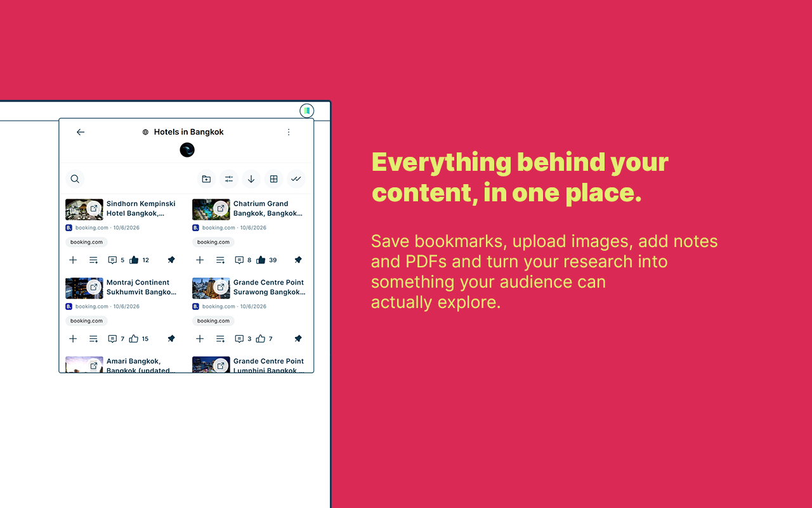Open the Chatrium Grand Bangkok title link
This screenshot has height=508, width=812.
268,208
